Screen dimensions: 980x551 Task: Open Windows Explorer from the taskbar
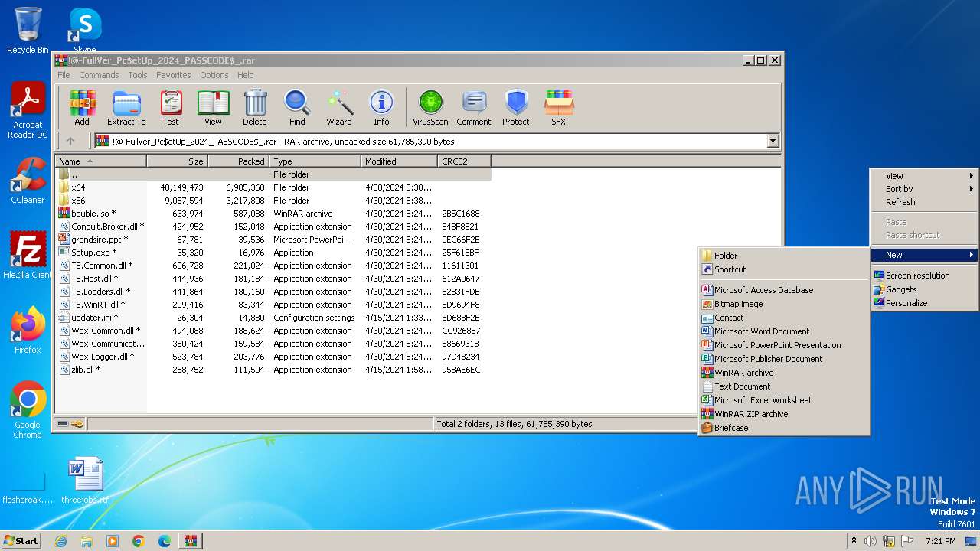(87, 541)
